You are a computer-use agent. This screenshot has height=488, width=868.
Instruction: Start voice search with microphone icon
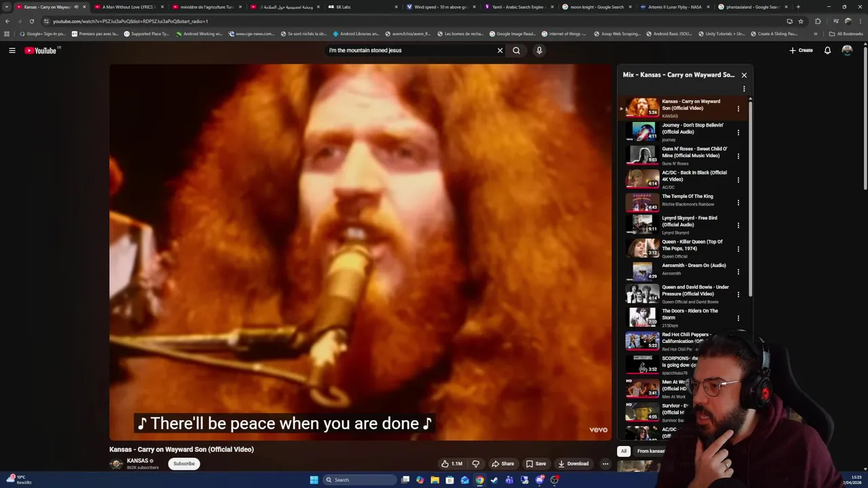pos(539,50)
